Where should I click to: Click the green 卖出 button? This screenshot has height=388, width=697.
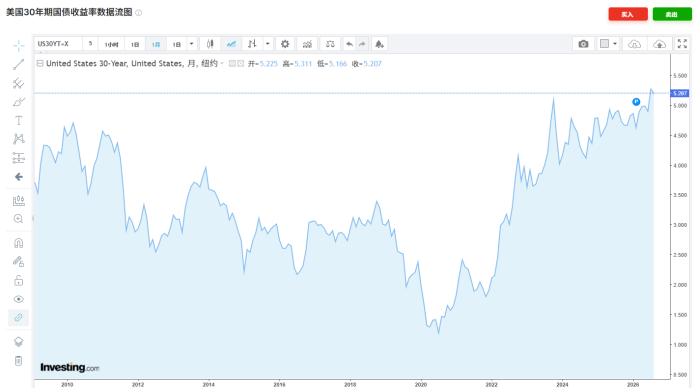[x=672, y=14]
